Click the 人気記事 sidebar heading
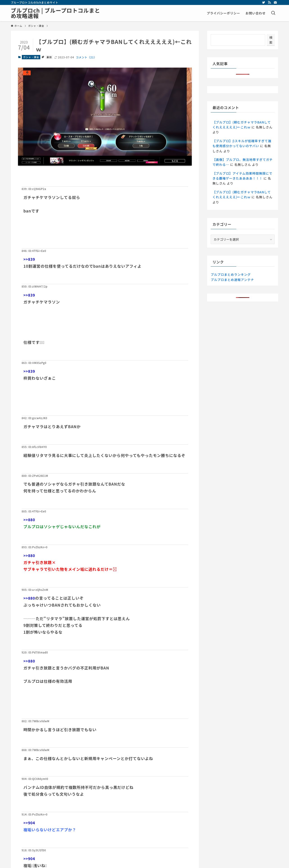Screen dimensions: 289x868 coord(220,64)
